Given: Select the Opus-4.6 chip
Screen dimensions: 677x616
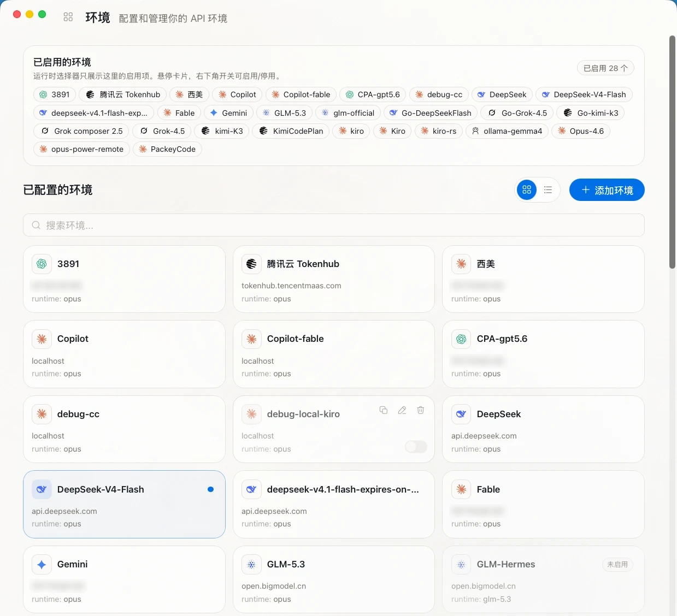Looking at the screenshot, I should (x=581, y=131).
